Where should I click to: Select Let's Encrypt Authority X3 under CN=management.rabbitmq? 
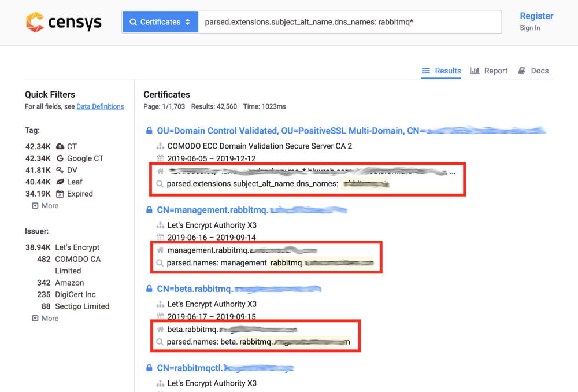point(212,225)
